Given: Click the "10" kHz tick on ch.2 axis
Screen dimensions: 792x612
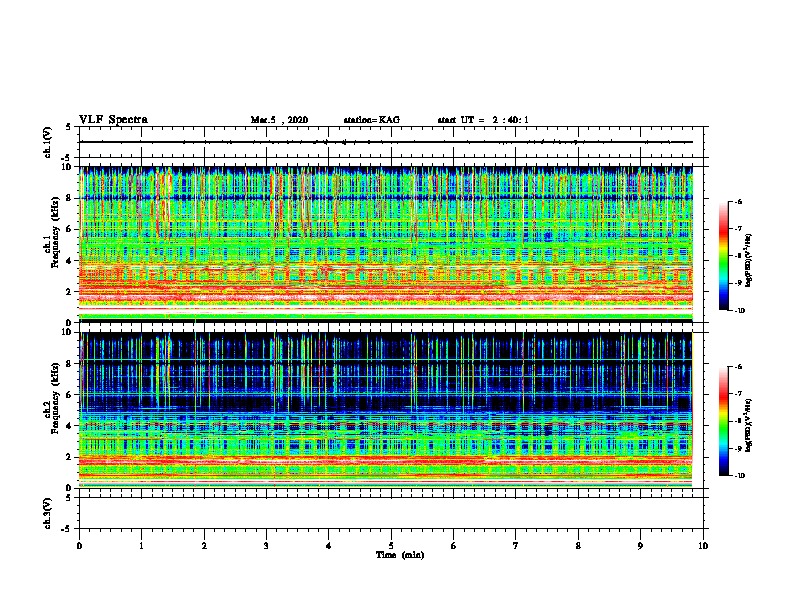Looking at the screenshot, I should [x=66, y=332].
